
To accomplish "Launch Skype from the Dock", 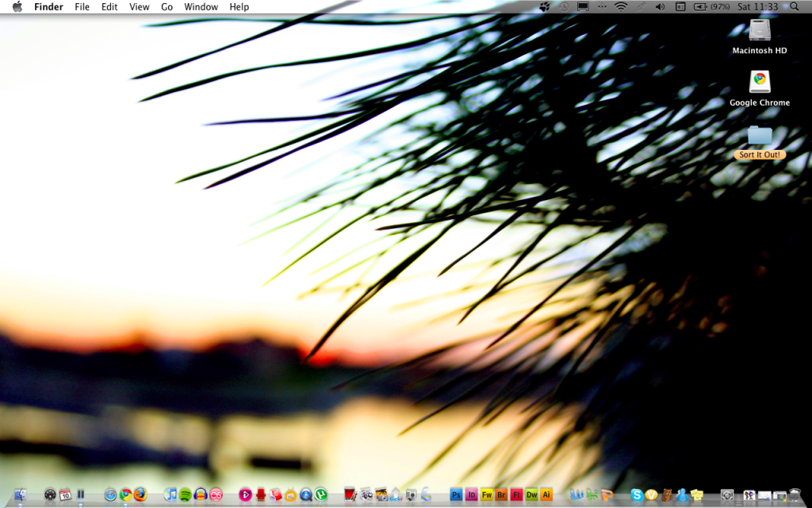I will pos(636,495).
